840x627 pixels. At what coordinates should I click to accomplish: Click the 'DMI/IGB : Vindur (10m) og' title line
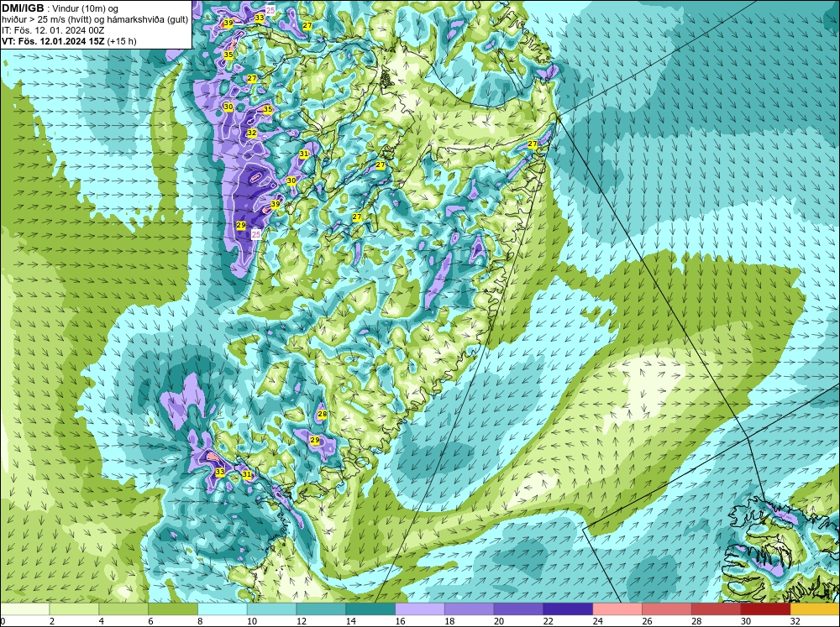click(x=60, y=8)
